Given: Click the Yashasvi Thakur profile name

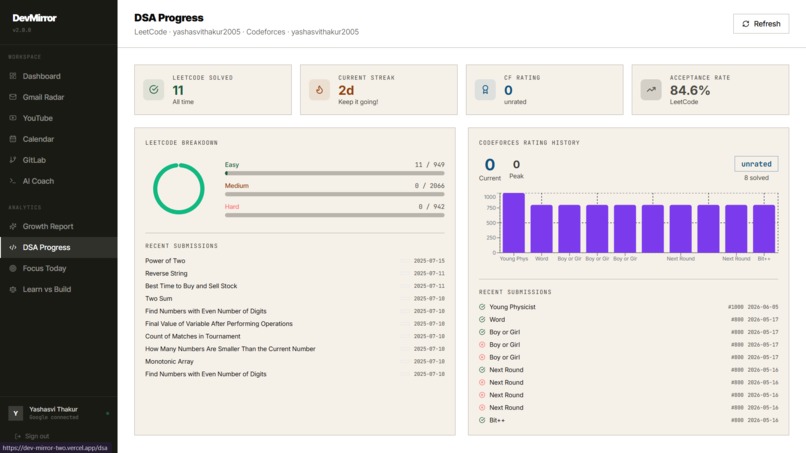Looking at the screenshot, I should pyautogui.click(x=53, y=409).
